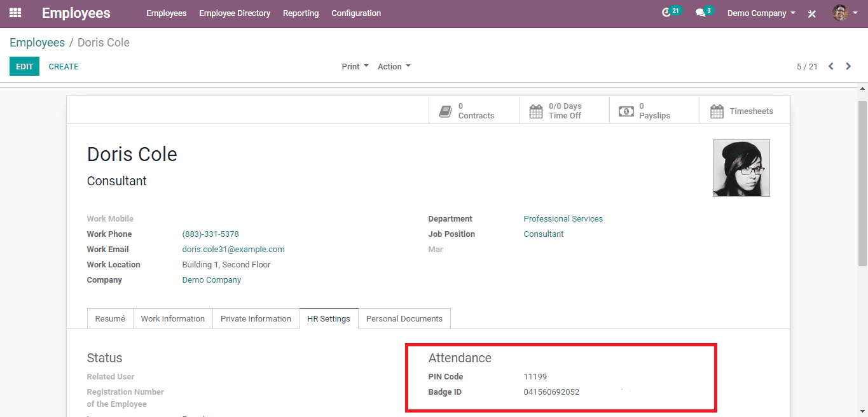
Task: Click the Work Mobile field label
Action: click(x=110, y=219)
